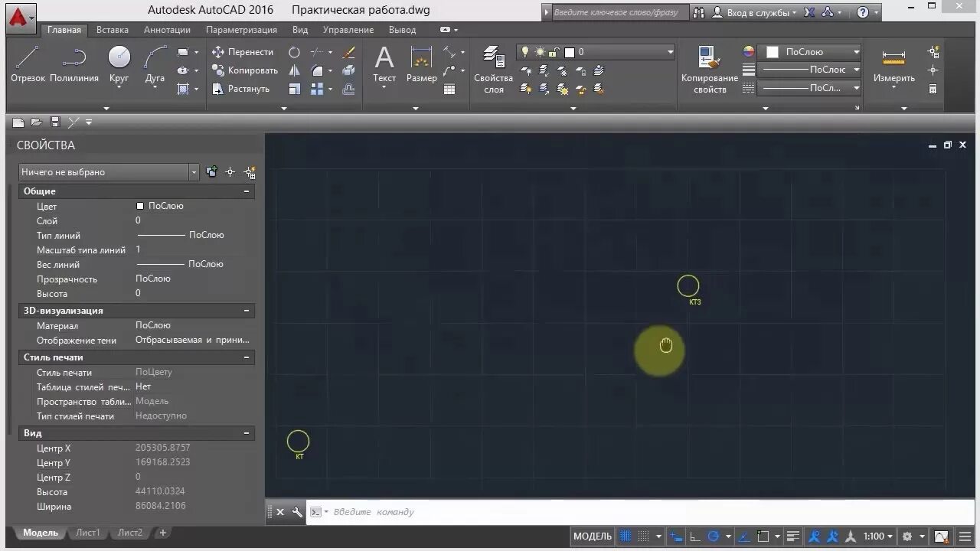980x551 pixels.
Task: Switch to the Лист1 layout tab
Action: tap(88, 533)
